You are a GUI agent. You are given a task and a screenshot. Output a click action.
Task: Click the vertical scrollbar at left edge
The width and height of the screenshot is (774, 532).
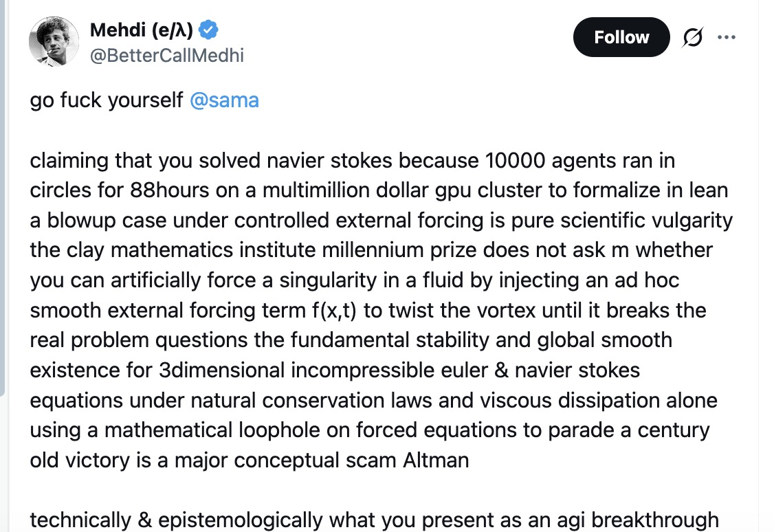pyautogui.click(x=3, y=197)
